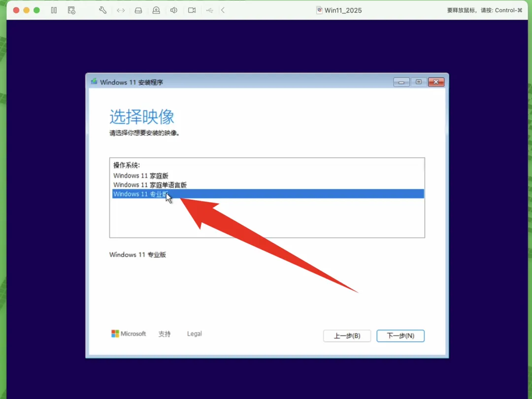Click the camera device icon
532x399 pixels.
tap(192, 10)
